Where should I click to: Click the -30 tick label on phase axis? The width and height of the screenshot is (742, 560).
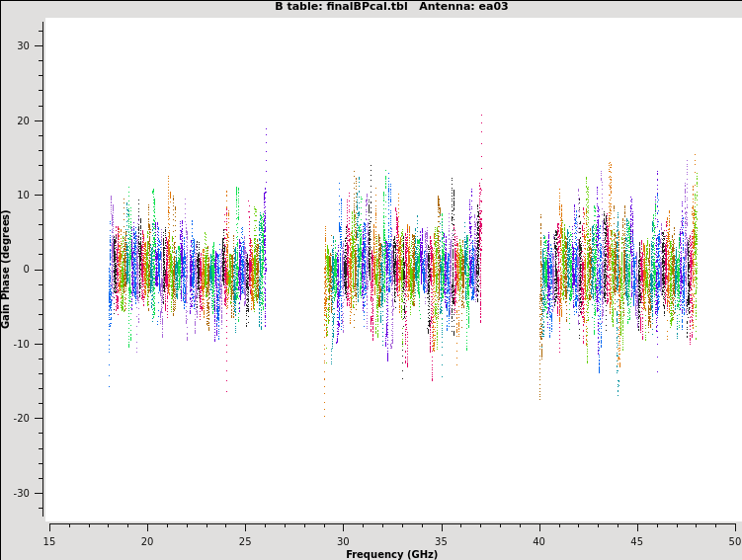pos(22,494)
